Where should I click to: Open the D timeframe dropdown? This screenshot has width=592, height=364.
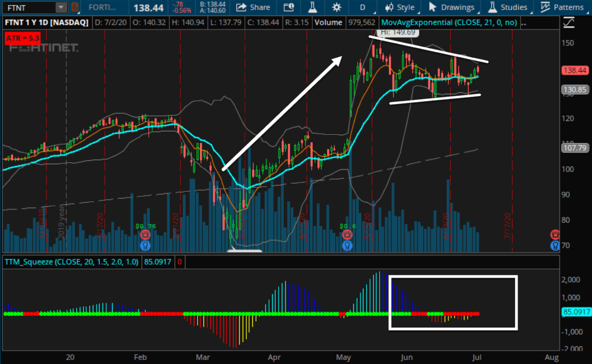363,7
